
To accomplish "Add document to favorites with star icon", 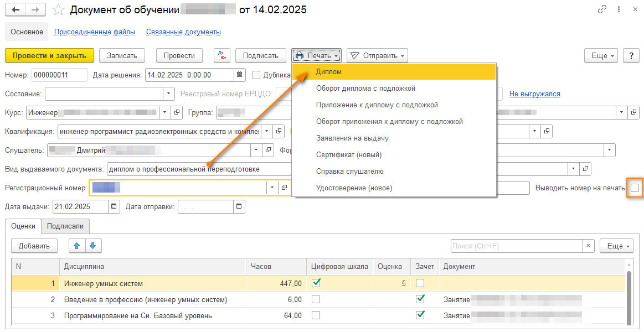I will (59, 10).
